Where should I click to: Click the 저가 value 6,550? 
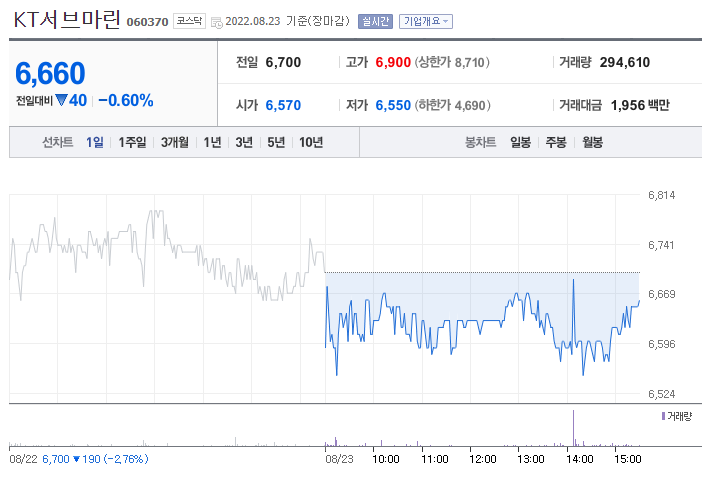[393, 105]
